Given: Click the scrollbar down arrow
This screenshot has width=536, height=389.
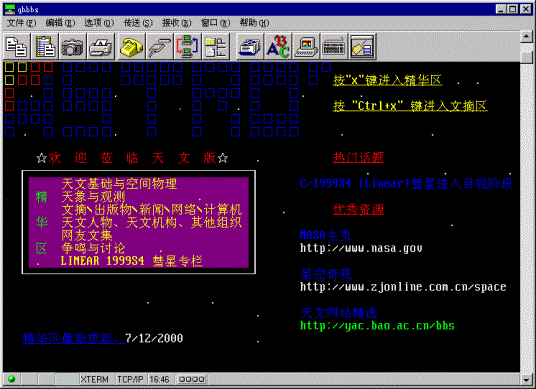Looking at the screenshot, I should pos(526,379).
